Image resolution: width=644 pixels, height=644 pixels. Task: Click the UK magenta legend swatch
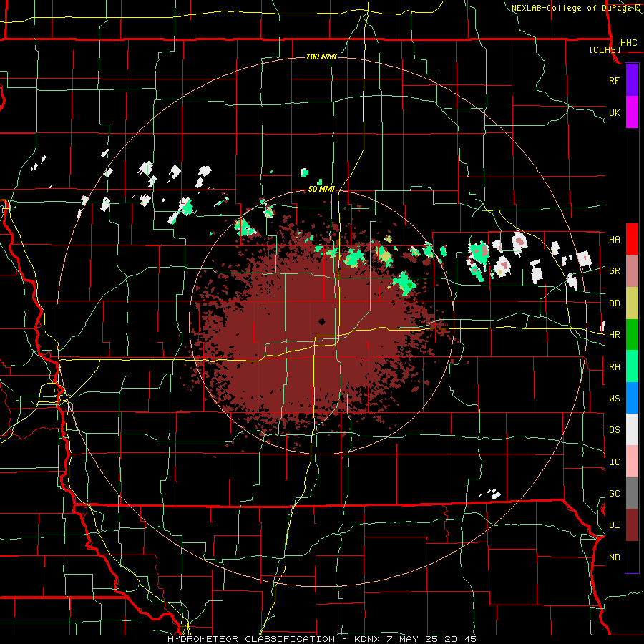tap(632, 112)
